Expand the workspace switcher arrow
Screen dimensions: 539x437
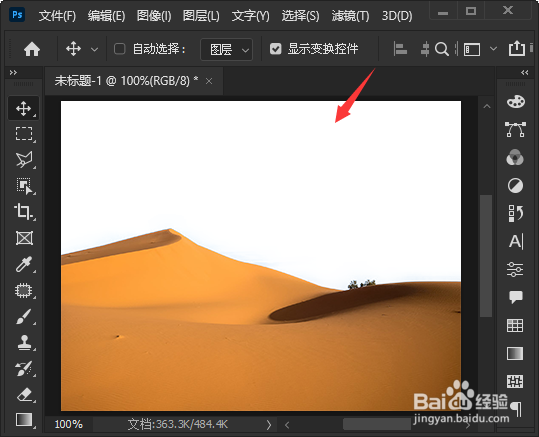(x=493, y=49)
